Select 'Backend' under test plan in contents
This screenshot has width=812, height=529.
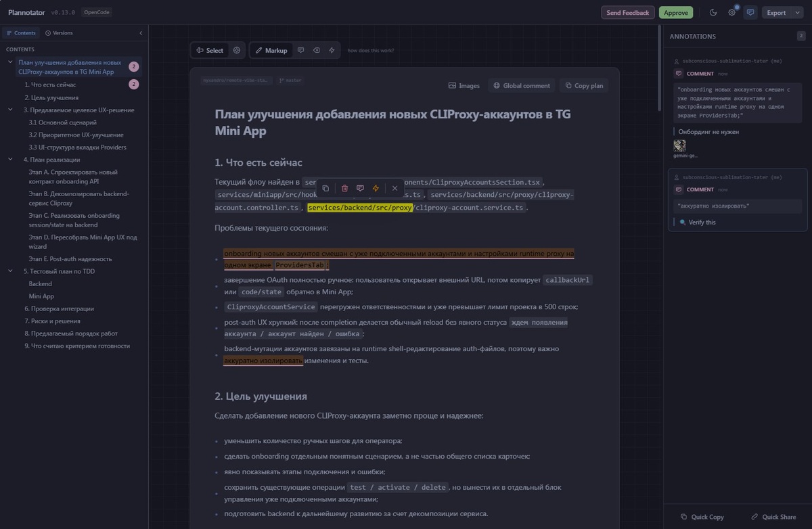point(40,283)
